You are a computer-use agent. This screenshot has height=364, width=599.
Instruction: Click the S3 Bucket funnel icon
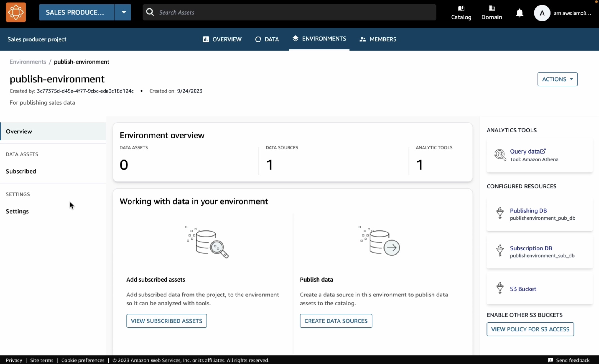coord(500,288)
